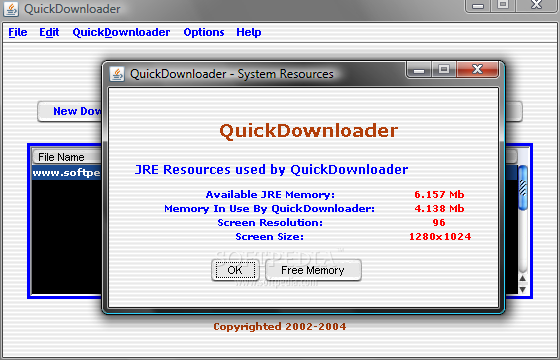
Task: Click the scrollbar down arrow
Action: 522,290
